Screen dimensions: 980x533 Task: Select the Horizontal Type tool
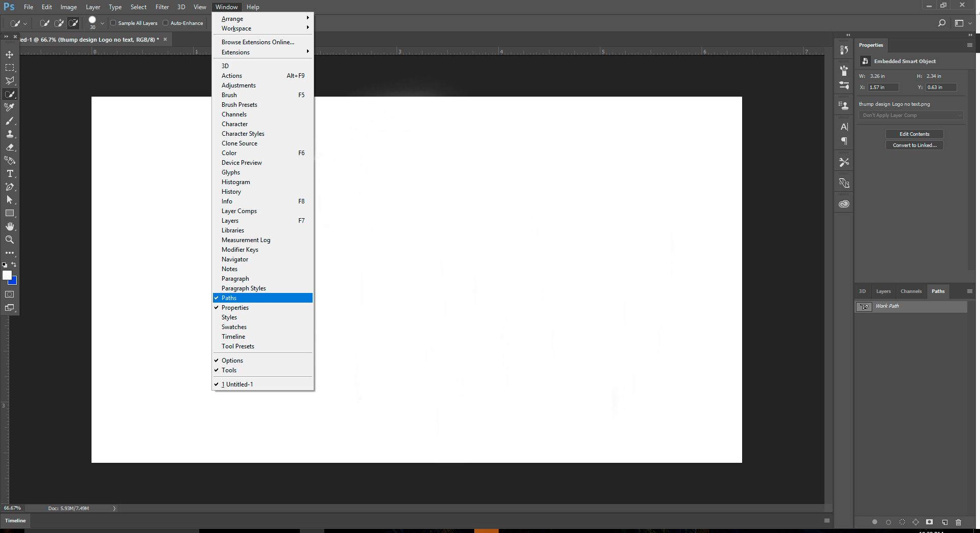point(10,173)
